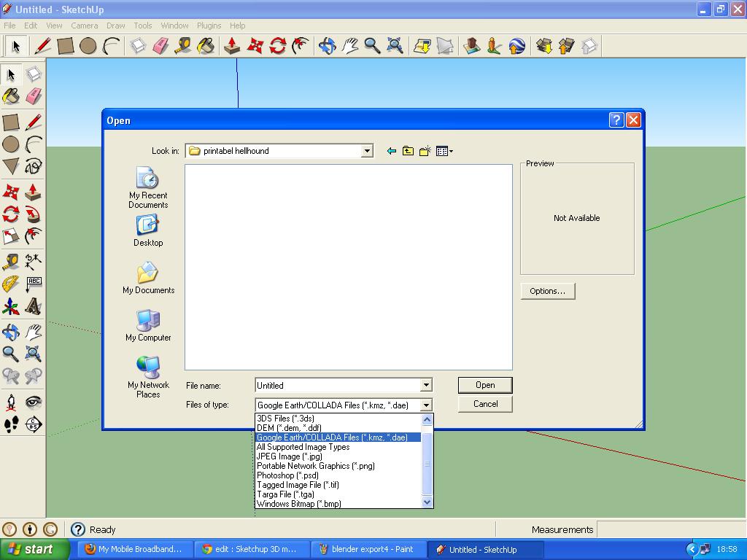This screenshot has height=560, width=747.
Task: Open the View Menu dropdown in dialog
Action: (x=444, y=151)
